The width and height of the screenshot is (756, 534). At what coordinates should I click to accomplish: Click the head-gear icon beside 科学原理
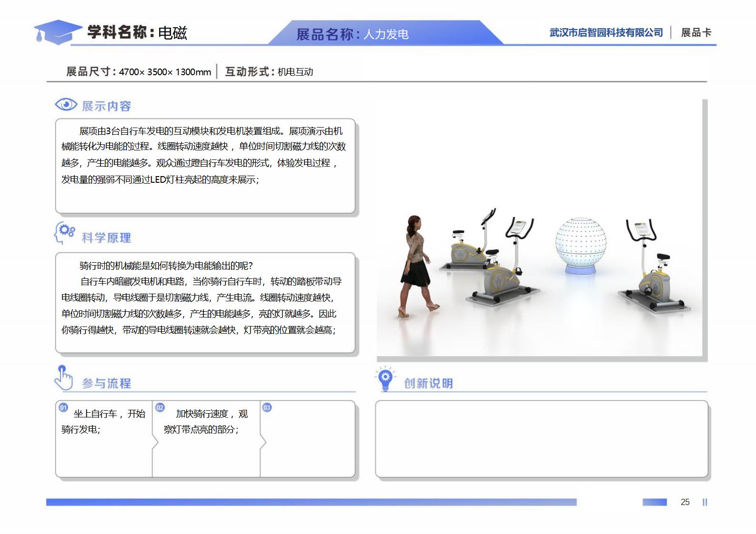click(x=65, y=233)
